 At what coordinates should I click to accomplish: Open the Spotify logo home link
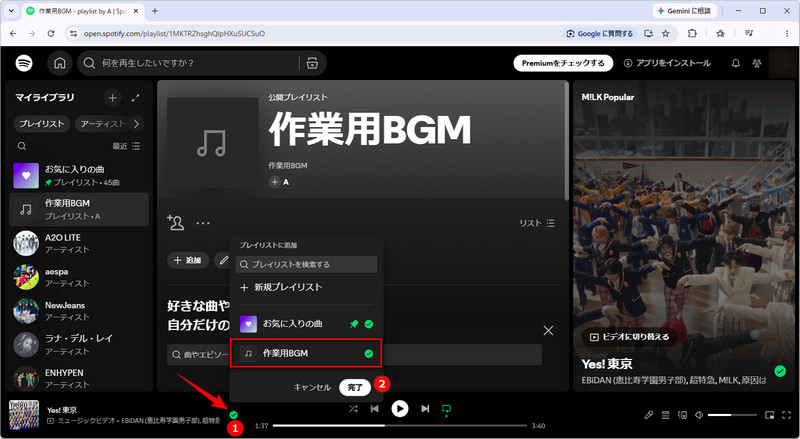pyautogui.click(x=24, y=63)
